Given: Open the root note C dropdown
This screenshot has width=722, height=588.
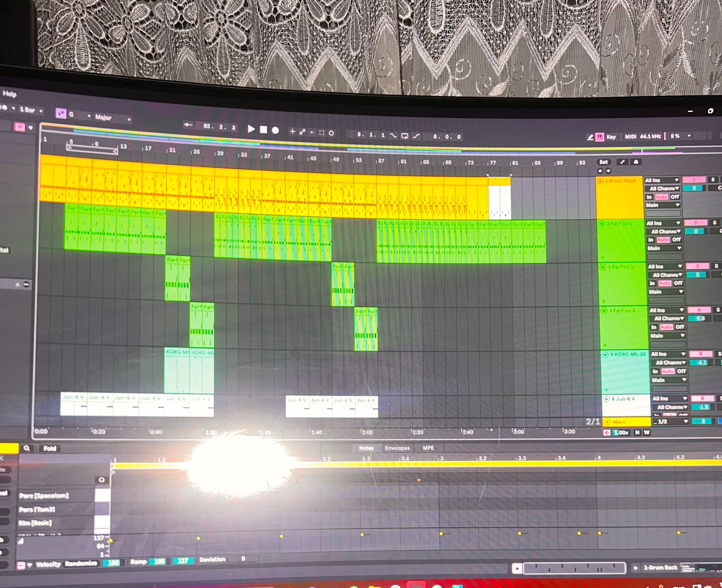Looking at the screenshot, I should pyautogui.click(x=80, y=115).
